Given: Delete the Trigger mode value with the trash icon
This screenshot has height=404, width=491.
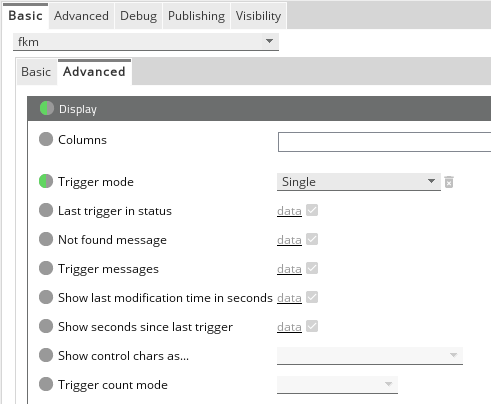Looking at the screenshot, I should pyautogui.click(x=449, y=182).
